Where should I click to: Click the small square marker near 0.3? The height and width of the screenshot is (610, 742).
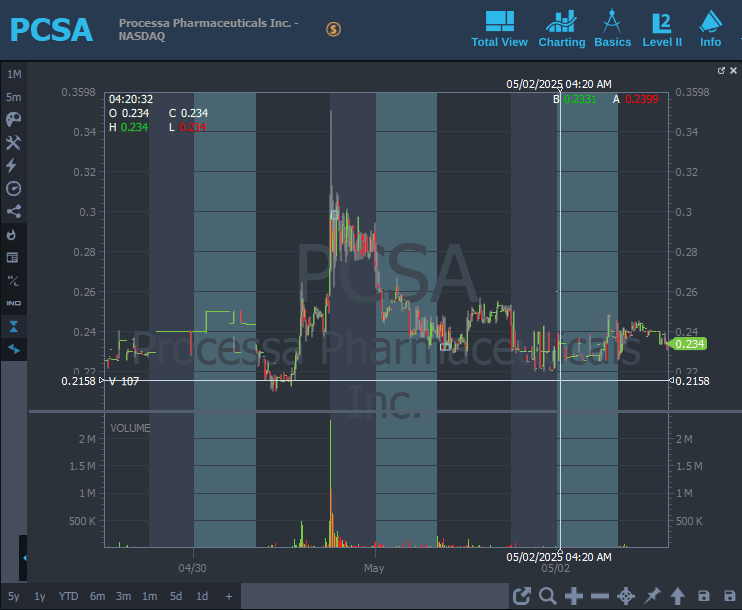point(335,215)
